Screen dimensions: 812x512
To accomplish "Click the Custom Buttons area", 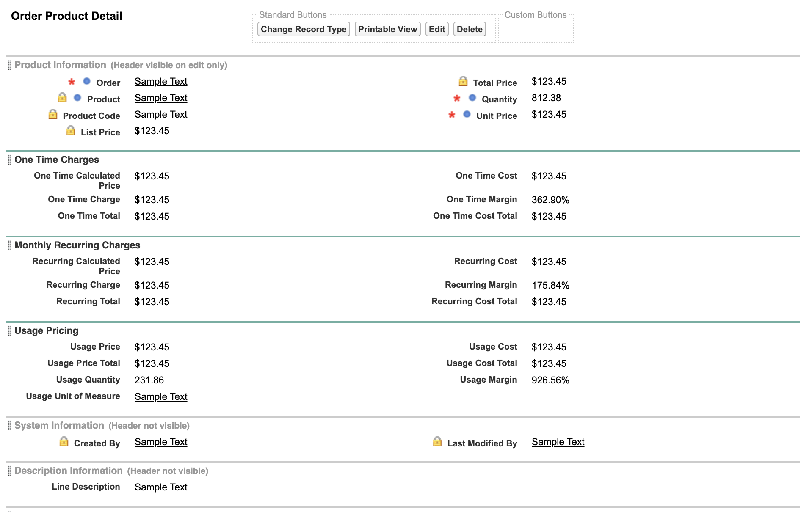I will pos(536,28).
